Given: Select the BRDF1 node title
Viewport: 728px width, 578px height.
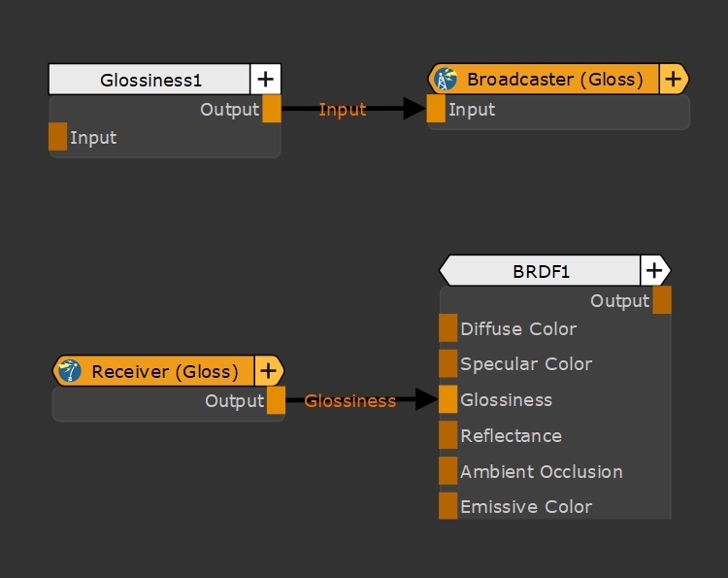Looking at the screenshot, I should (x=542, y=271).
